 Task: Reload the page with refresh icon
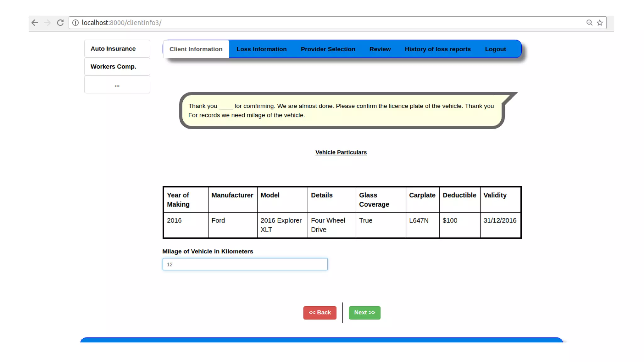coord(60,23)
